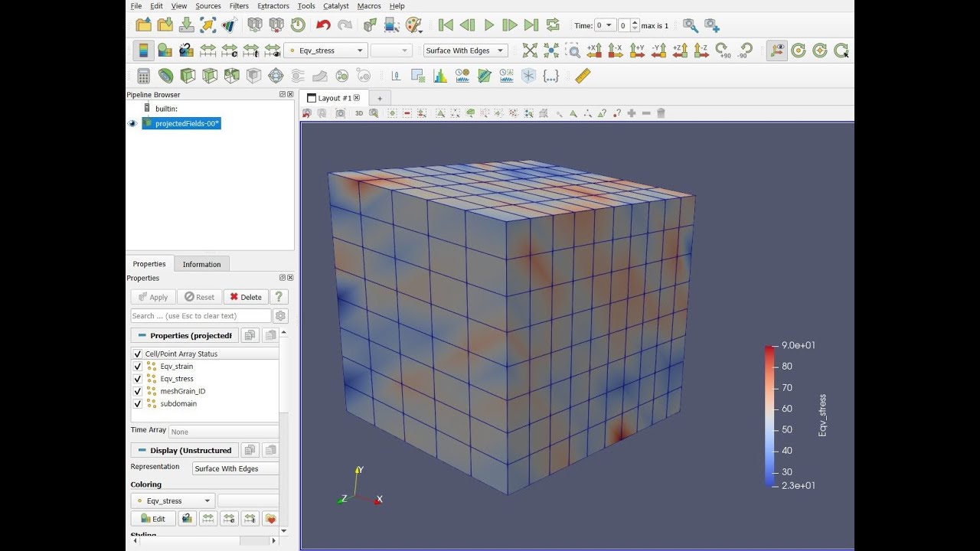Jump to the first frame
This screenshot has height=551, width=980.
pos(446,25)
